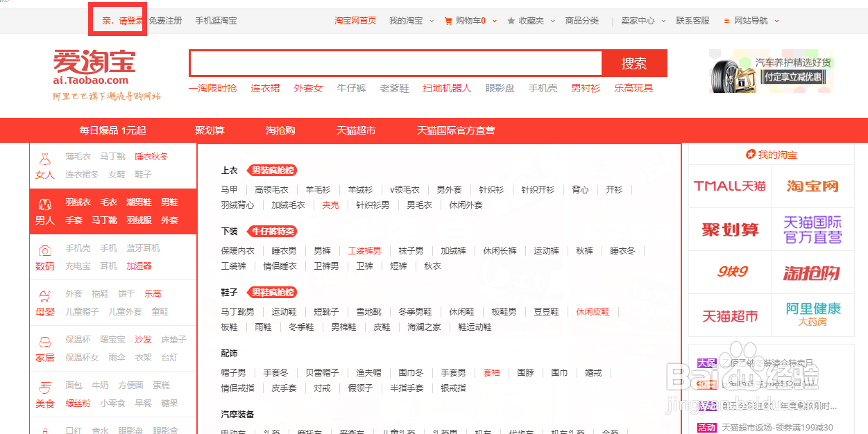Select 一淘限时抢 hot search link
Image resolution: width=868 pixels, height=434 pixels.
click(212, 88)
